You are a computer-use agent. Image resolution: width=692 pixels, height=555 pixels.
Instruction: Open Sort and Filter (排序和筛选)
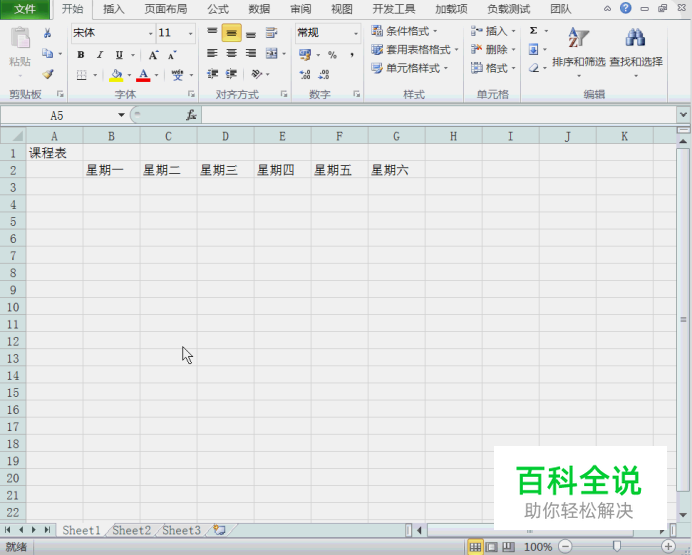coord(579,51)
